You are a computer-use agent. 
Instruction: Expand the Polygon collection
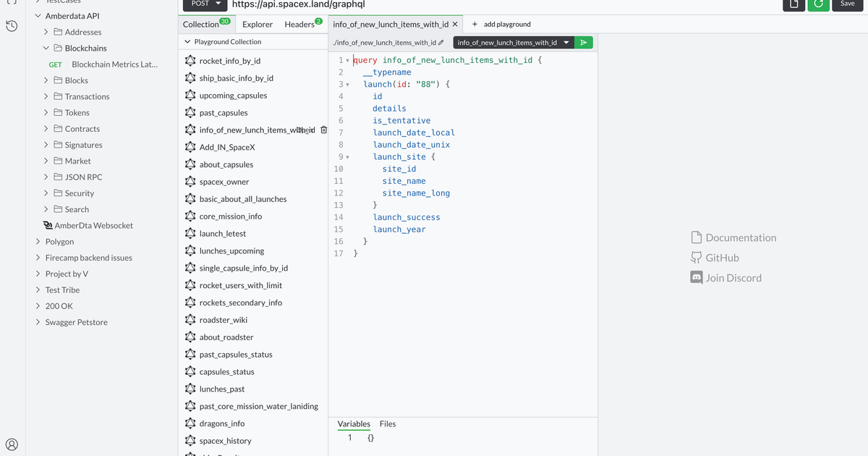pyautogui.click(x=38, y=242)
